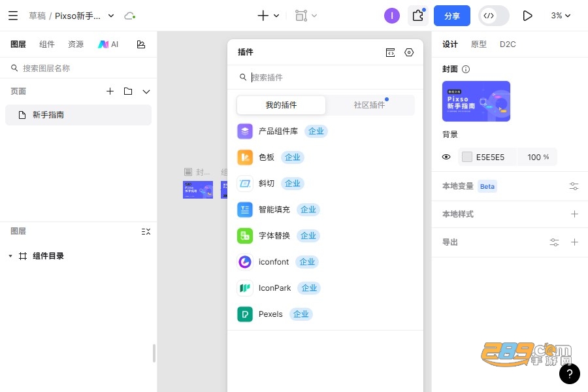This screenshot has width=588, height=392.
Task: Add an export setting
Action: tap(574, 242)
